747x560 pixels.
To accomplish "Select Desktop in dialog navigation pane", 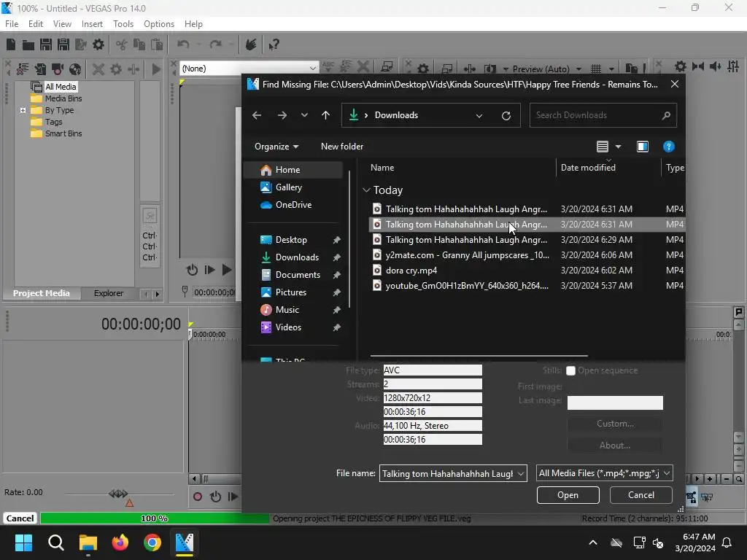I will (290, 240).
